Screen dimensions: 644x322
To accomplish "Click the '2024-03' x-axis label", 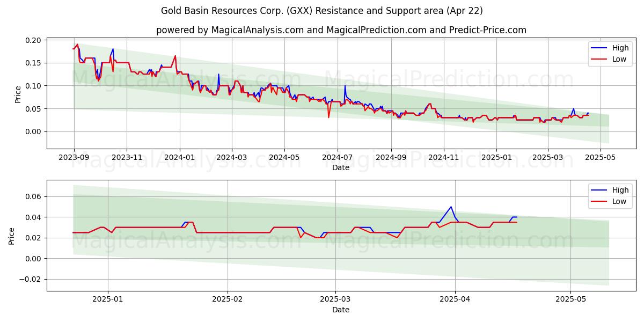I will coord(231,157).
